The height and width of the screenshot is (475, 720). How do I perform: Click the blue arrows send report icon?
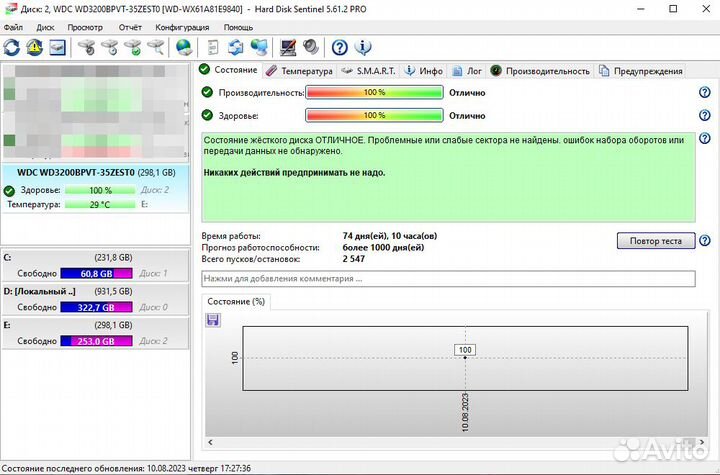click(236, 47)
